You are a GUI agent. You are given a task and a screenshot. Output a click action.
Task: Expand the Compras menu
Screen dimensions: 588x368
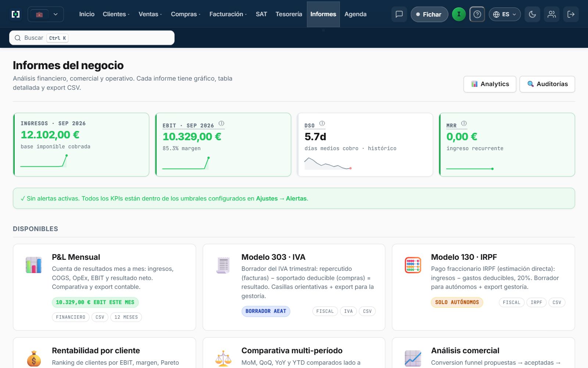click(186, 14)
